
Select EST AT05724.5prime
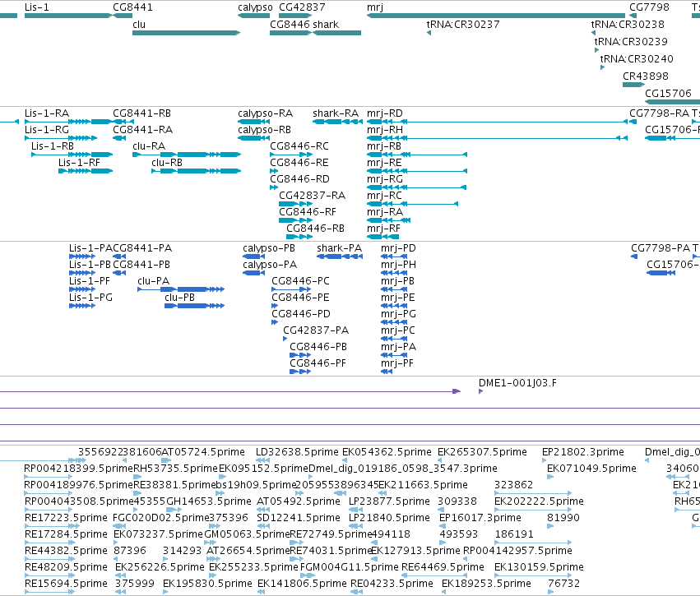point(166,460)
